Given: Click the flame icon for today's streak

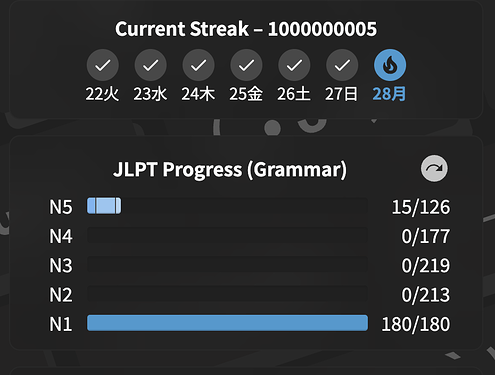Looking at the screenshot, I should click(390, 65).
